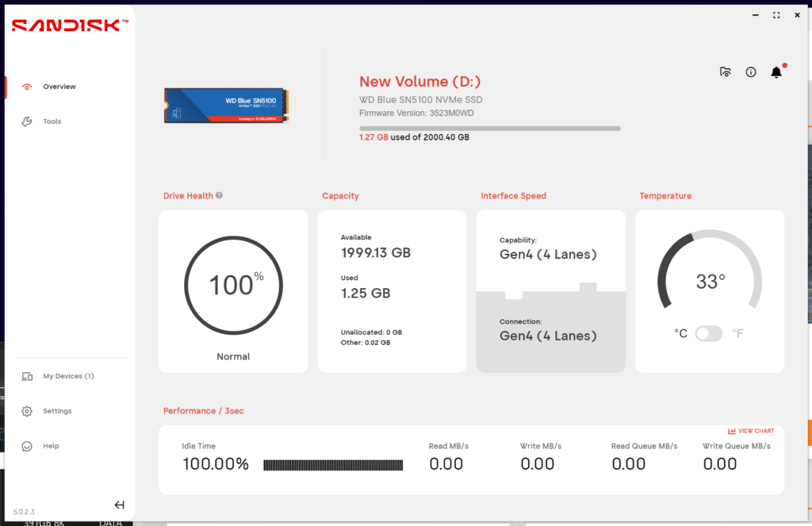
Task: Click the Performance / 3sec heading
Action: (204, 411)
